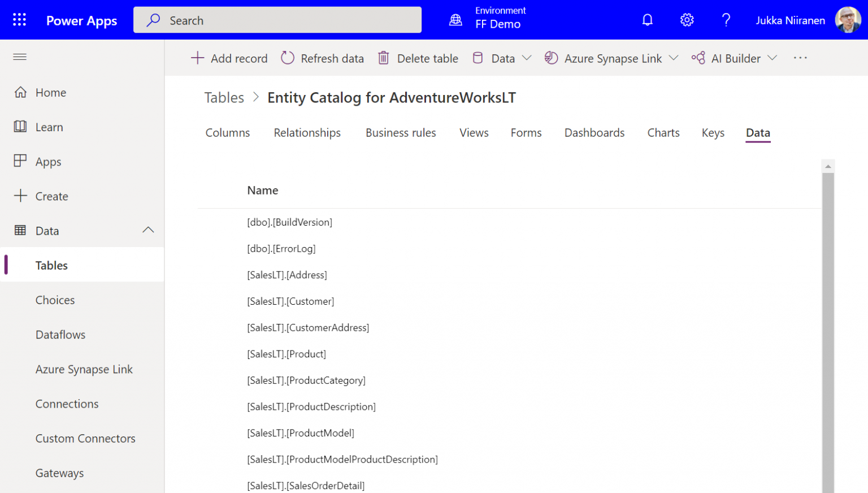Click in the Search box
868x493 pixels.
[277, 20]
